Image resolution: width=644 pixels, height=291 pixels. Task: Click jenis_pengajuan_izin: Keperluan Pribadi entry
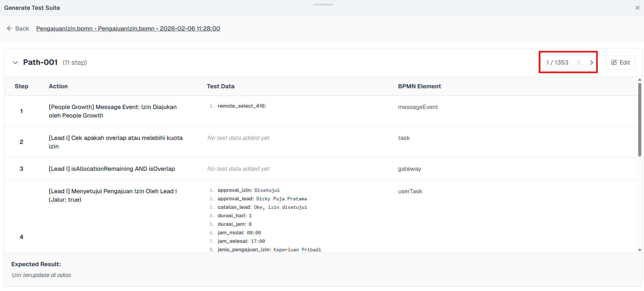click(269, 250)
